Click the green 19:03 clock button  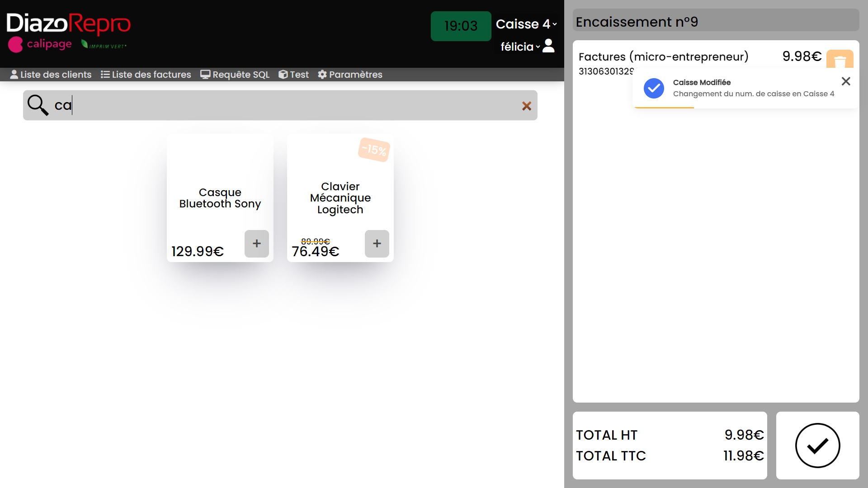pos(461,26)
